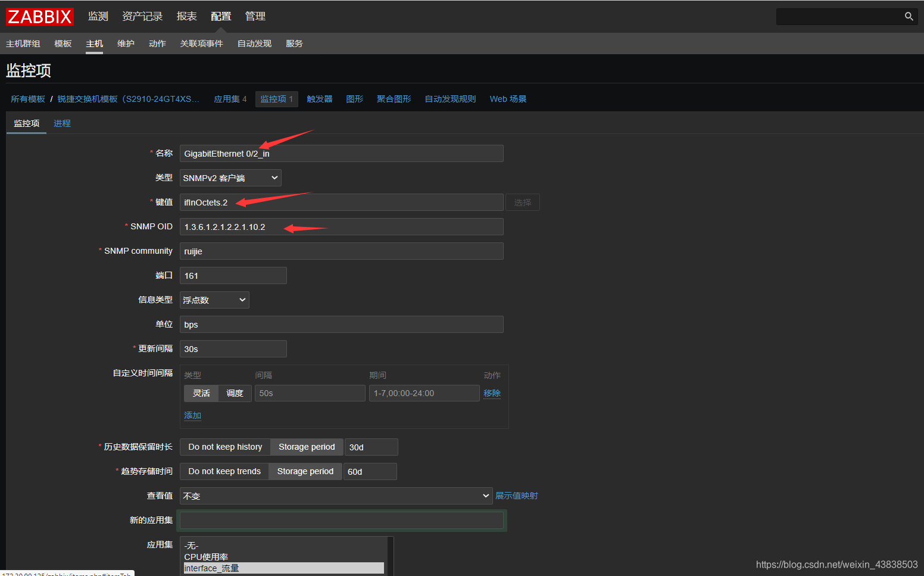Viewport: 924px width, 576px height.
Task: Open 应用集 4 link
Action: (230, 99)
